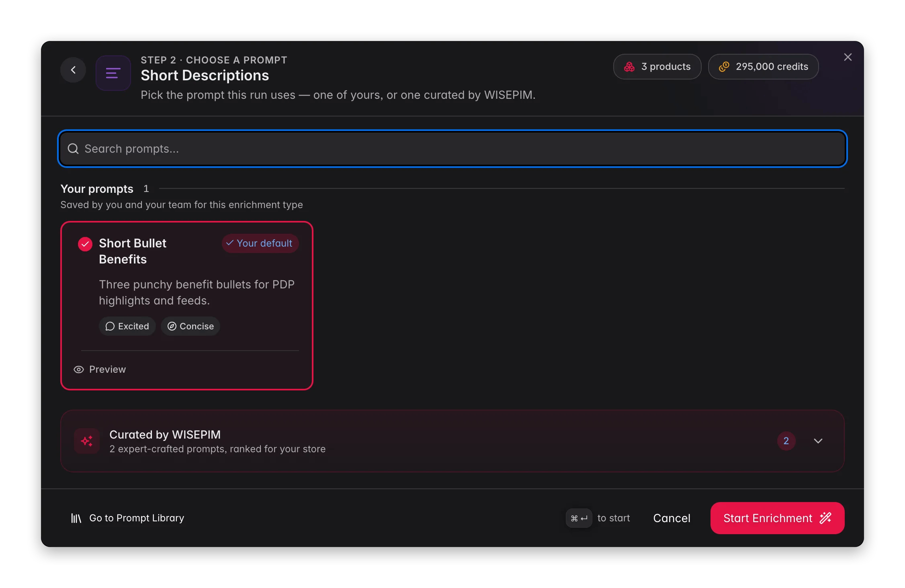
Task: Click the Curated by WISEPIM sparkle icon
Action: click(x=86, y=441)
